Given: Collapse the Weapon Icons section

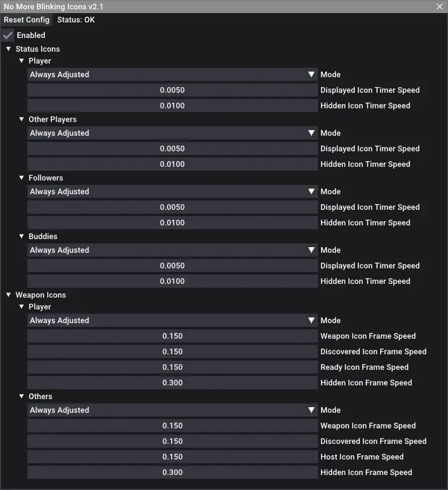Looking at the screenshot, I should [x=9, y=295].
